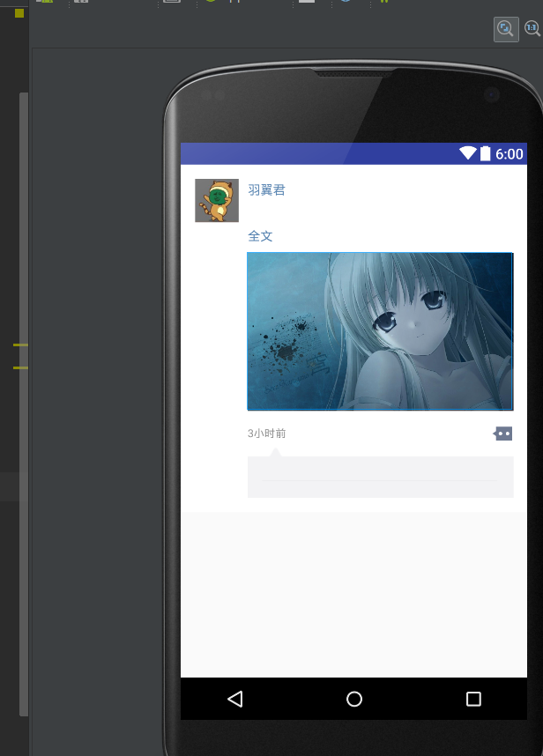Tap the Android back navigation button
Image resolution: width=543 pixels, height=756 pixels.
click(x=234, y=699)
